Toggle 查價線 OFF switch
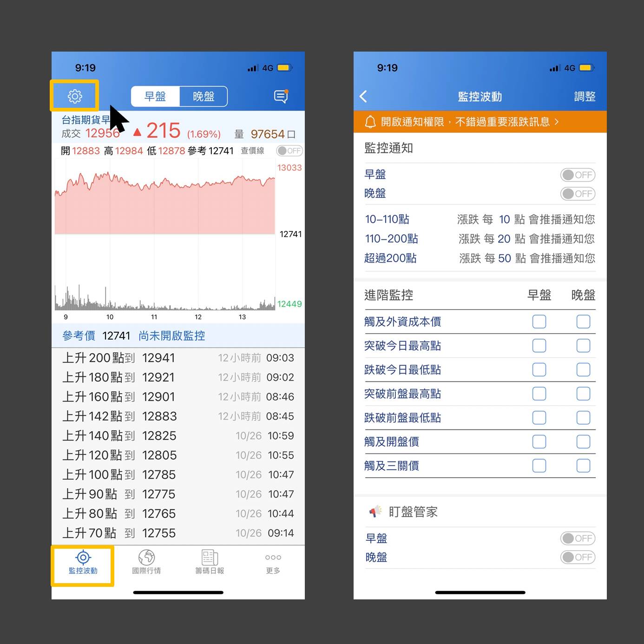The image size is (644, 644). tap(289, 151)
